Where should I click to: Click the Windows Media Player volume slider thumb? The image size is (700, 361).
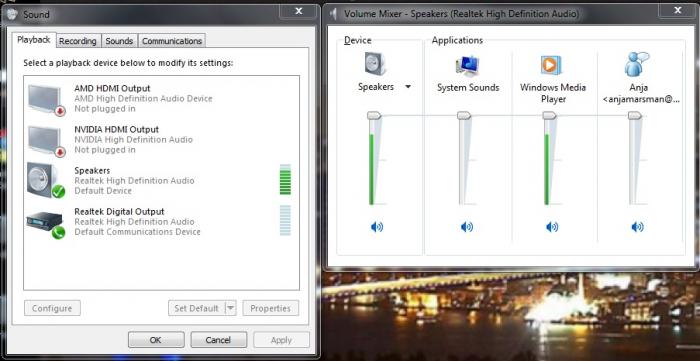click(550, 116)
